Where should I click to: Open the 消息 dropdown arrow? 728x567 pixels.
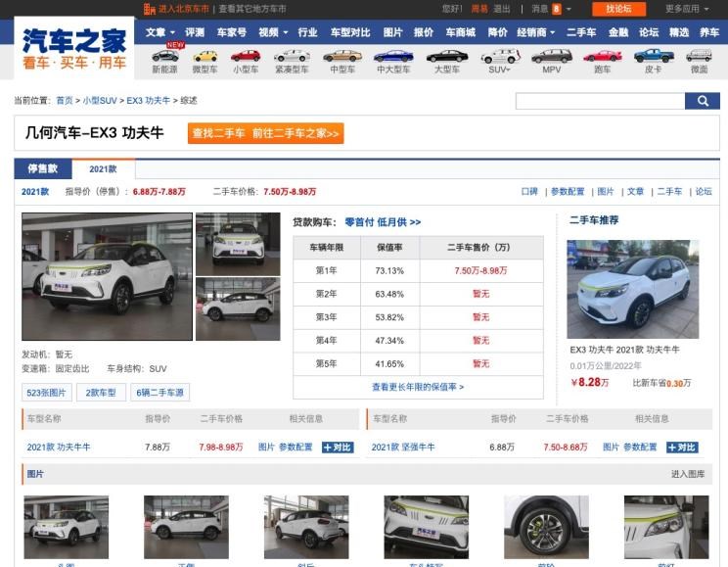point(569,9)
